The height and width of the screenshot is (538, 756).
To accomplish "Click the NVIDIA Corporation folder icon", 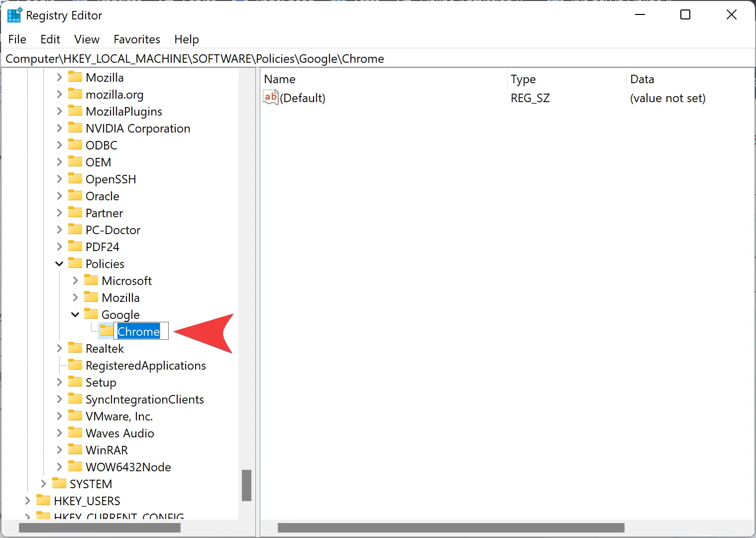I will pyautogui.click(x=75, y=128).
